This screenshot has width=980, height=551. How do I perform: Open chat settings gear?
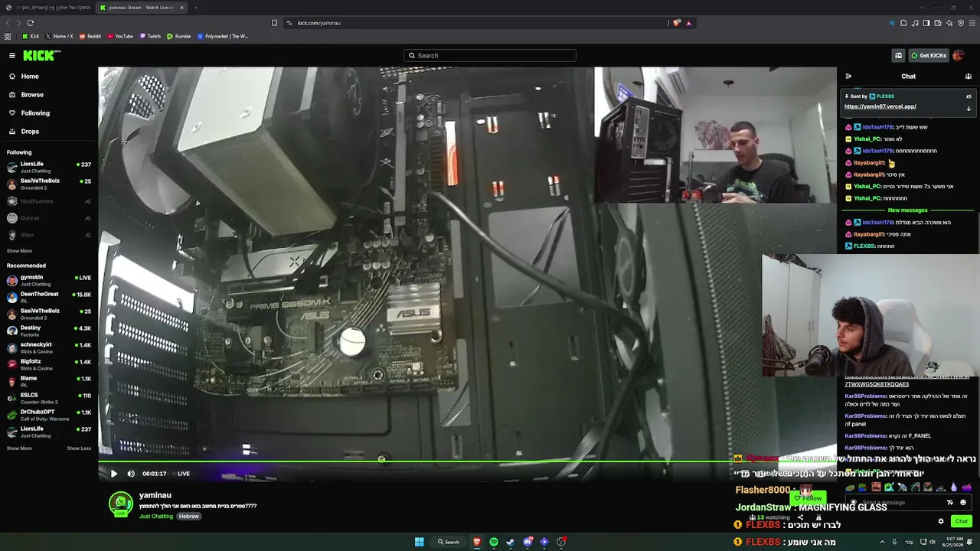point(941,521)
